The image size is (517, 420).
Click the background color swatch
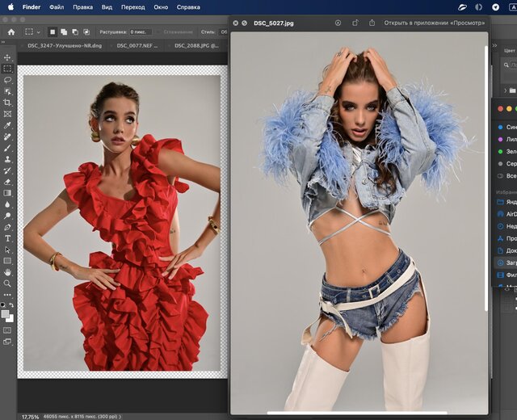click(11, 319)
